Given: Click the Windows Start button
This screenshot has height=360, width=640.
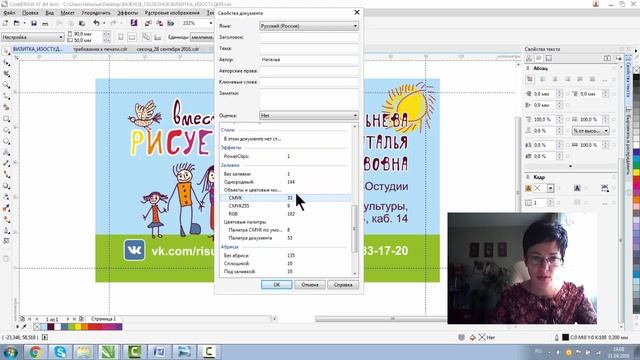Looking at the screenshot, I should (10, 352).
